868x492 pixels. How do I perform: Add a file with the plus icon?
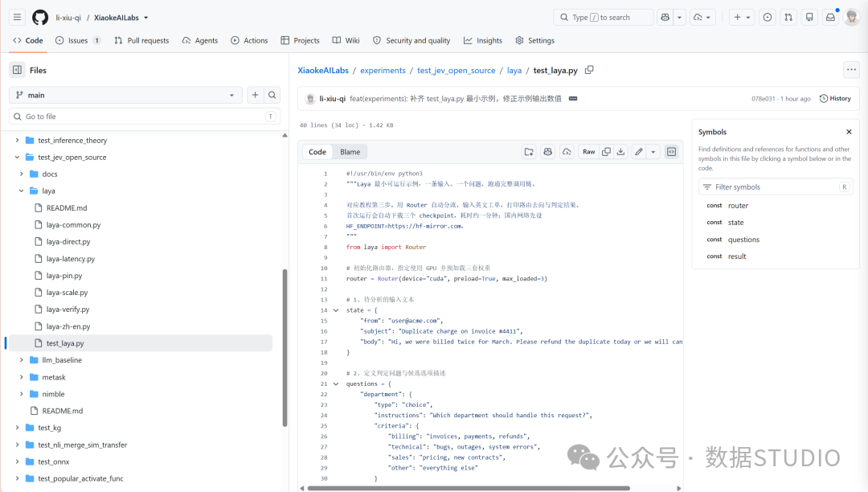256,95
